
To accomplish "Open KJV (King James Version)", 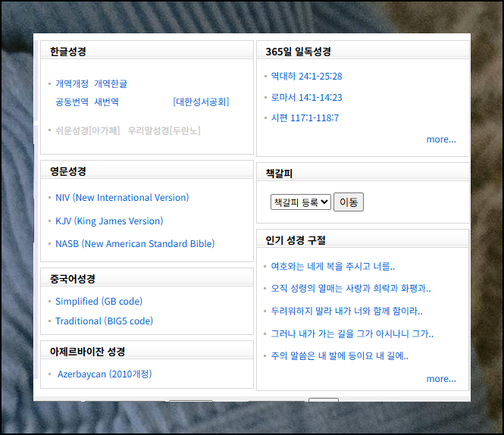I will [109, 221].
